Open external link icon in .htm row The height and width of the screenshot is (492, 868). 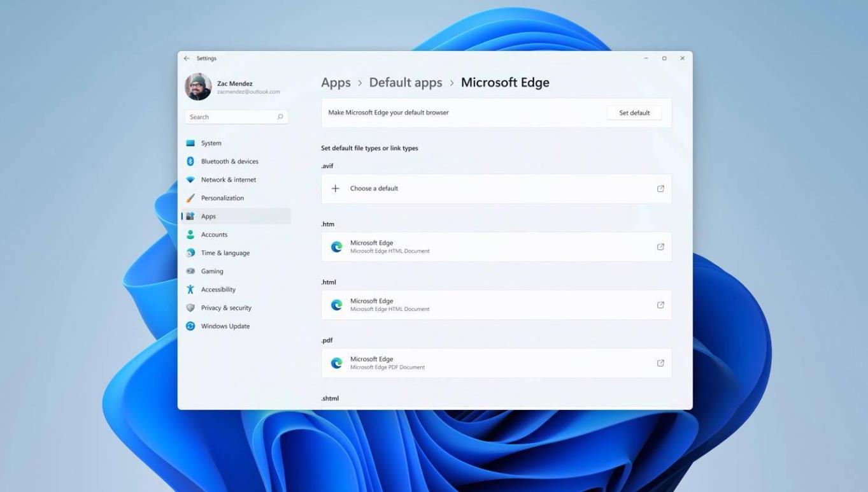tap(660, 247)
